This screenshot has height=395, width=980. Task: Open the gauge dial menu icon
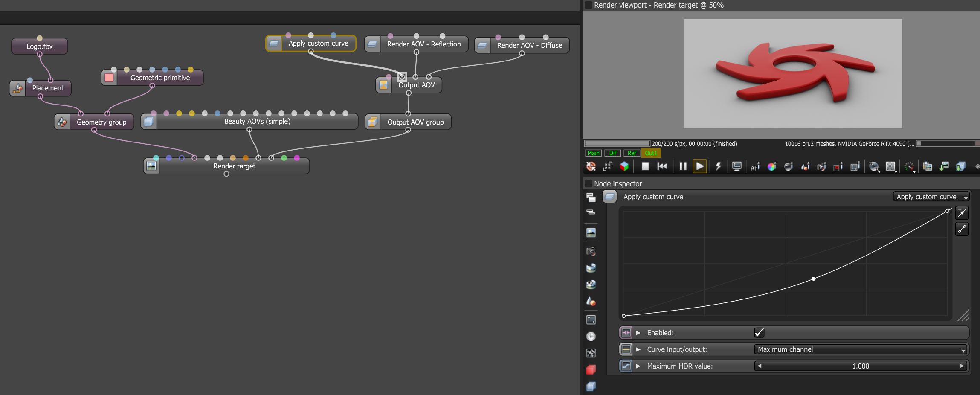click(x=909, y=167)
